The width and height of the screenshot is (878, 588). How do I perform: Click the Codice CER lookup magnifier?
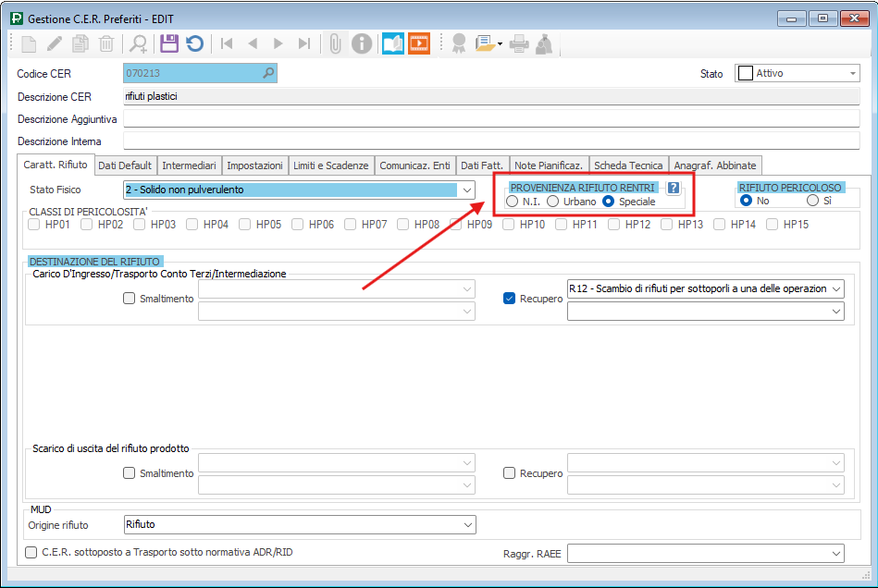click(268, 74)
